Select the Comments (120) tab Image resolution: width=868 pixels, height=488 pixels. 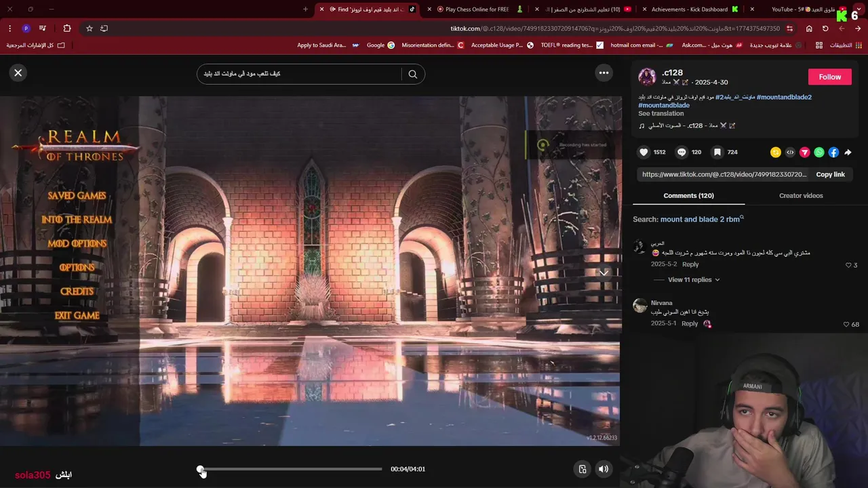pos(688,196)
